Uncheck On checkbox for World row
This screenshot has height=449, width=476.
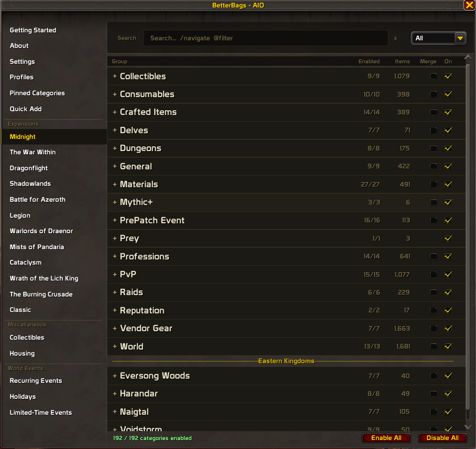[448, 346]
